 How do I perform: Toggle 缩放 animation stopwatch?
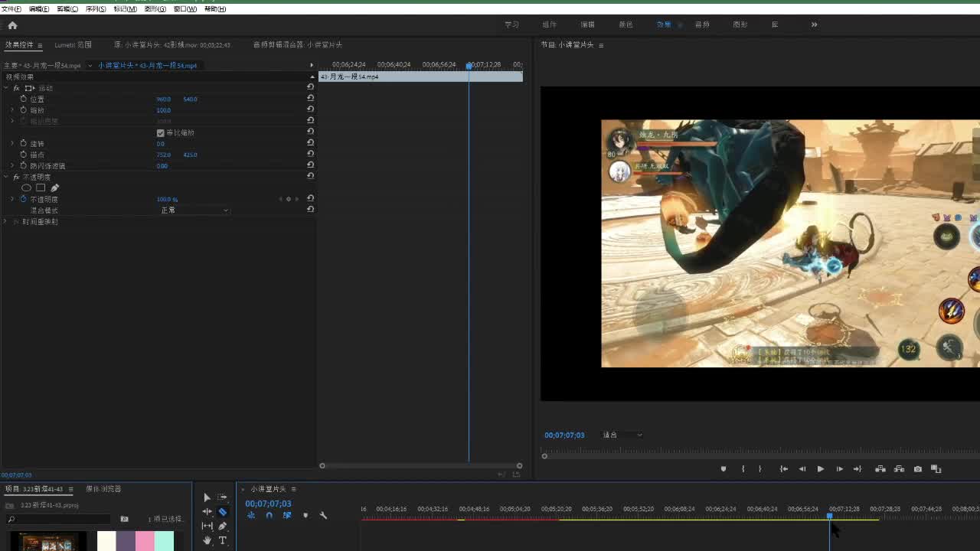point(23,110)
